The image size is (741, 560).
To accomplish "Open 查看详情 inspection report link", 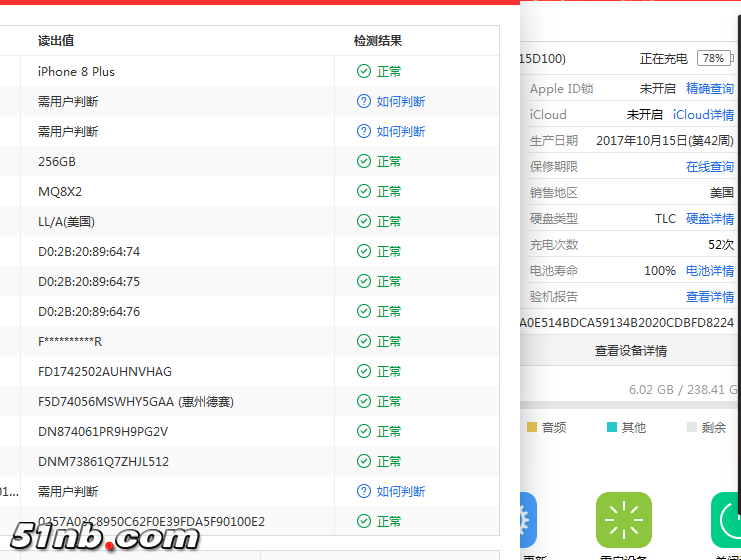I will 709,297.
